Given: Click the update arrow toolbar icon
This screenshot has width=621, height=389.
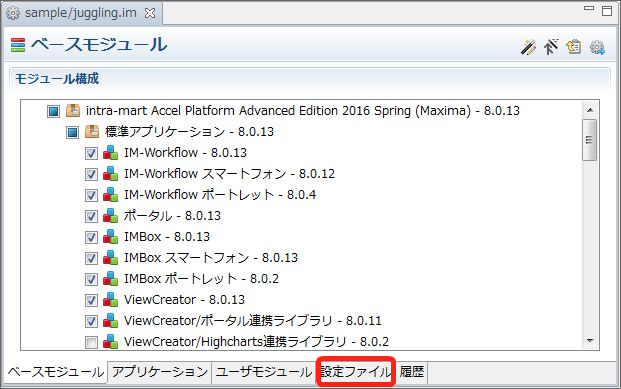Looking at the screenshot, I should (x=551, y=47).
